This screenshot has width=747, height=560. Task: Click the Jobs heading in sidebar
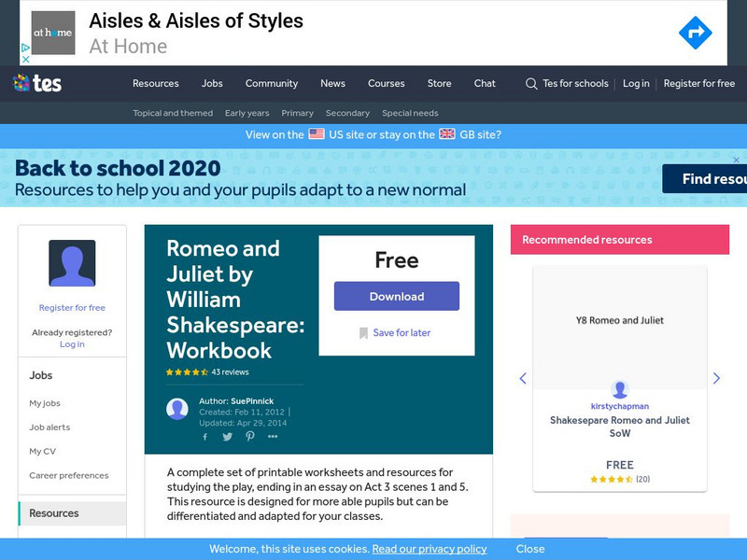pyautogui.click(x=41, y=375)
